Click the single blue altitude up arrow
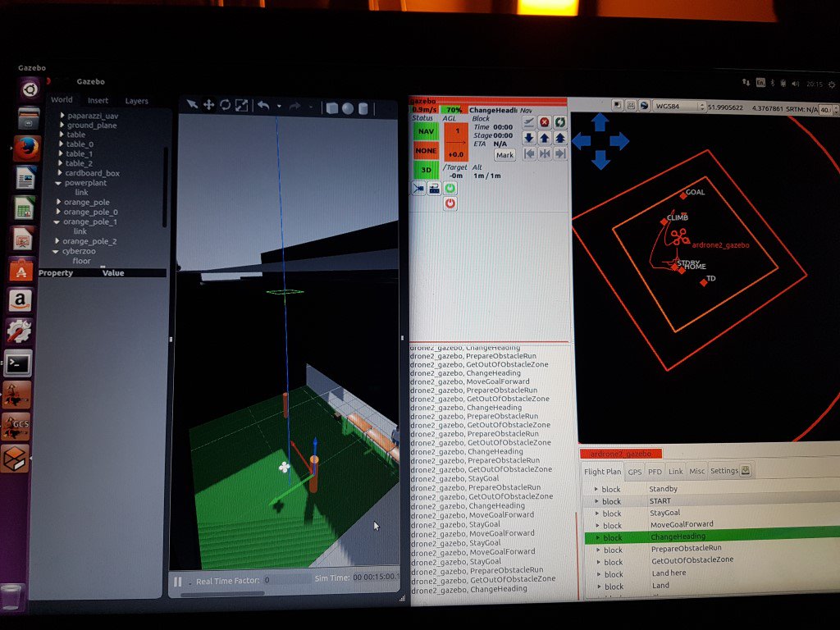 click(x=545, y=138)
